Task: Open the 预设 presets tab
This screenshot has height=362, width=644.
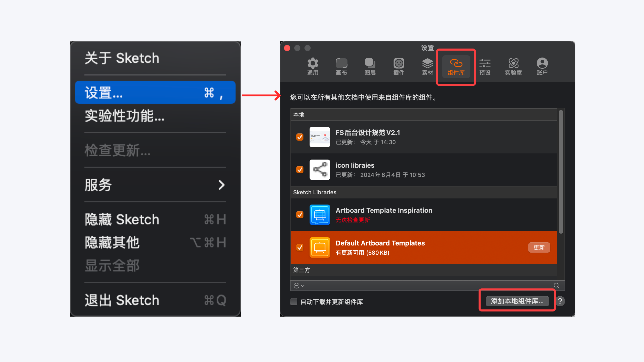Action: [485, 66]
